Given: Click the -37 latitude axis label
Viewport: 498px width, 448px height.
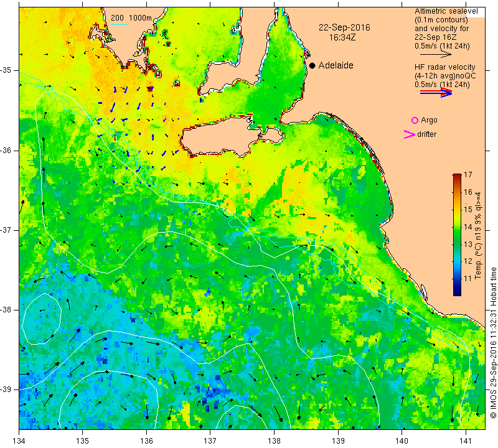Looking at the screenshot, I should coord(6,230).
